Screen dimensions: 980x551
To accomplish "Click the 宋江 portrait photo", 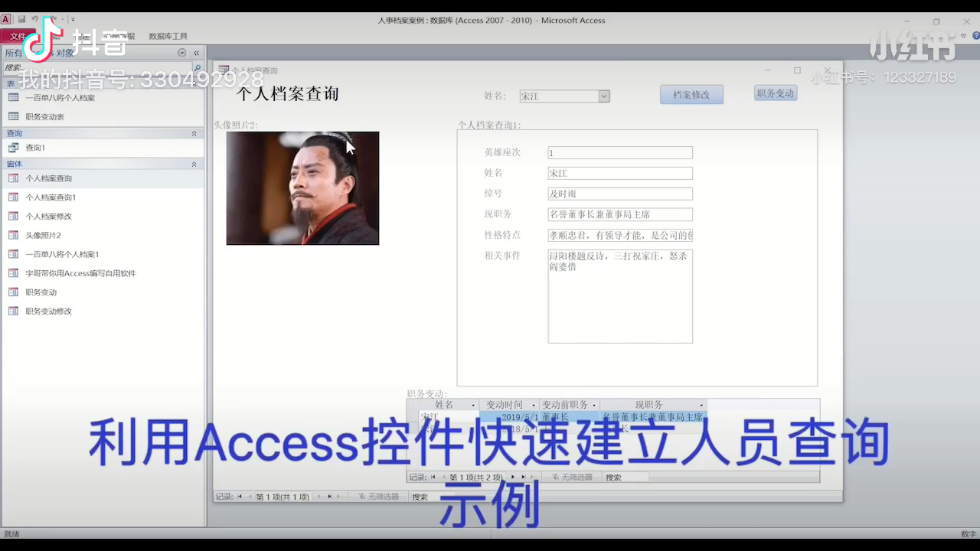I will (302, 188).
